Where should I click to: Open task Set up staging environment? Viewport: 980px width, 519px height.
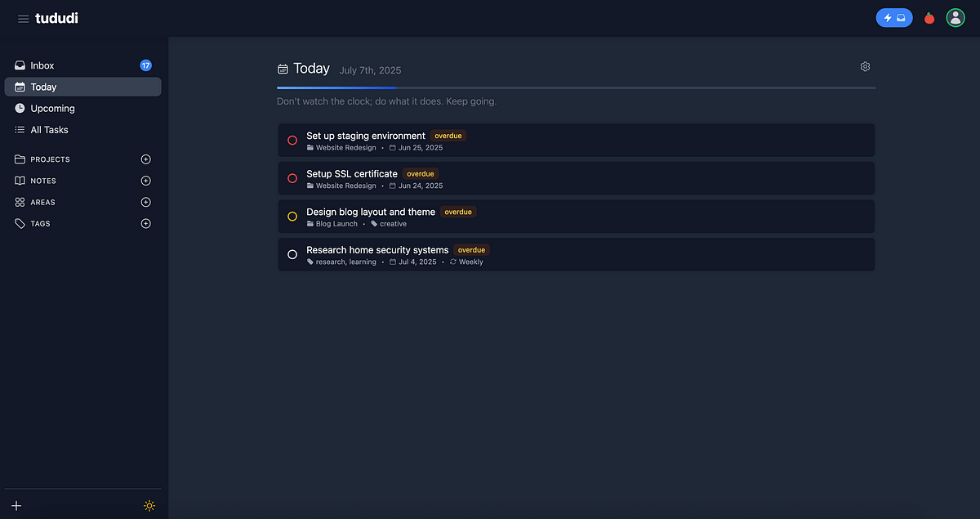coord(366,136)
